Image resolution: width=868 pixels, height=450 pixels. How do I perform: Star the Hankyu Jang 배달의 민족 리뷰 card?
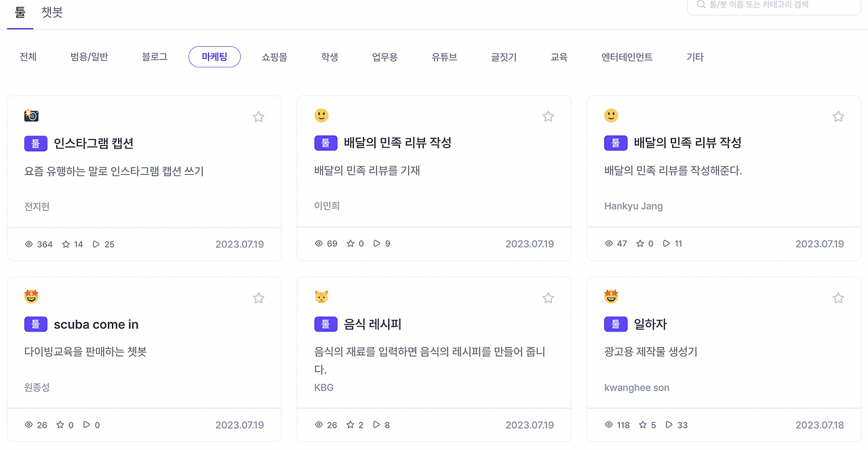tap(838, 117)
